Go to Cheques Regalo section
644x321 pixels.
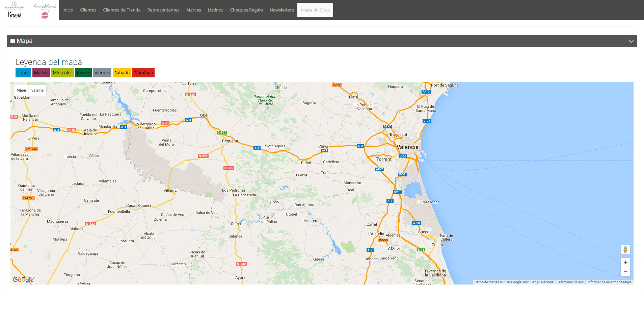tap(246, 10)
